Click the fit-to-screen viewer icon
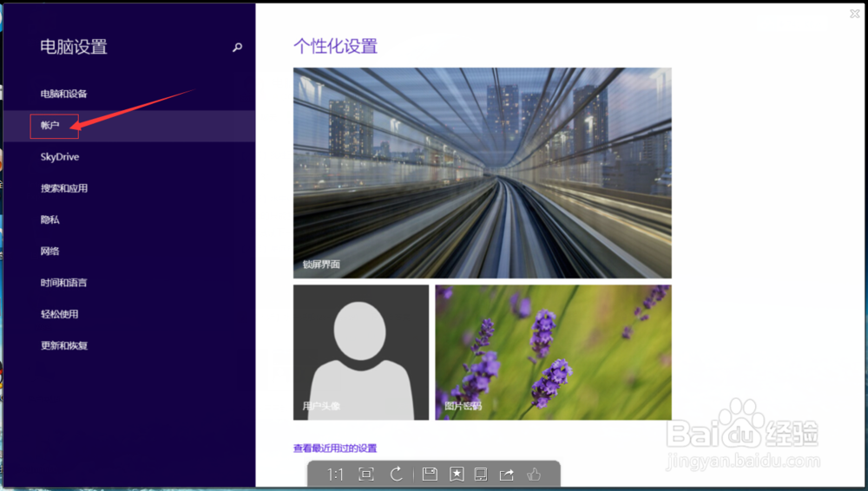This screenshot has height=491, width=868. [x=366, y=475]
